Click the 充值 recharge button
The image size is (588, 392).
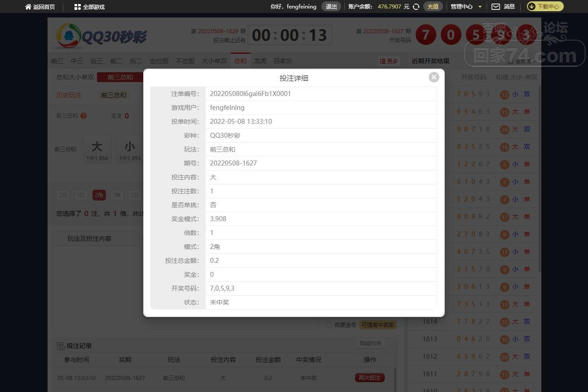pos(433,7)
